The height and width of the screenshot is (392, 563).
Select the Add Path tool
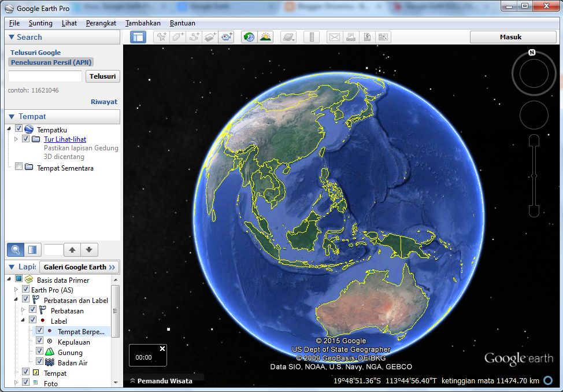tap(194, 37)
